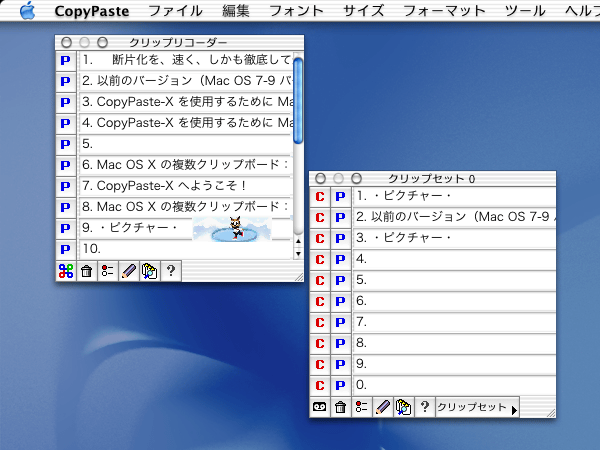The height and width of the screenshot is (450, 600).
Task: Open the CopyPaste application menu
Action: (91, 11)
